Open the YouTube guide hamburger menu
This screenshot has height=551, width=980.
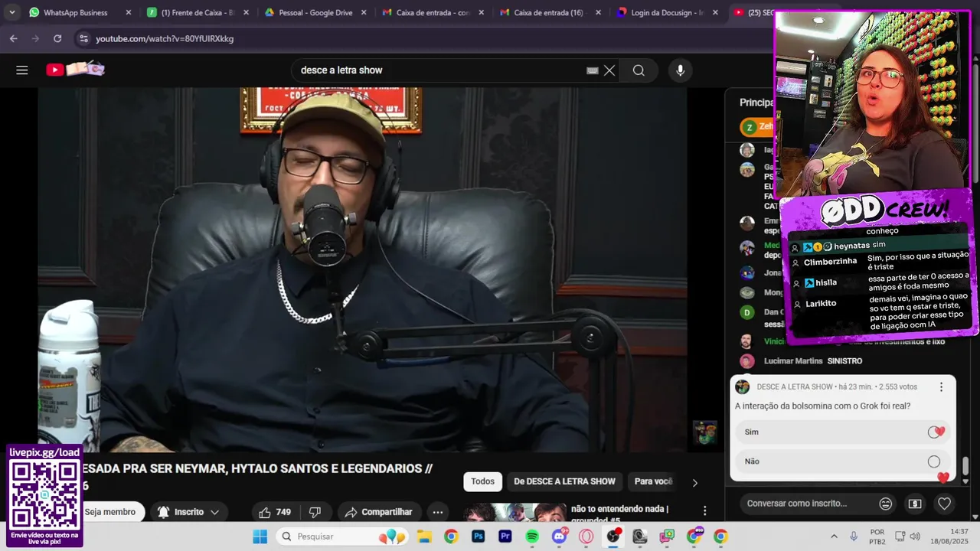click(22, 70)
